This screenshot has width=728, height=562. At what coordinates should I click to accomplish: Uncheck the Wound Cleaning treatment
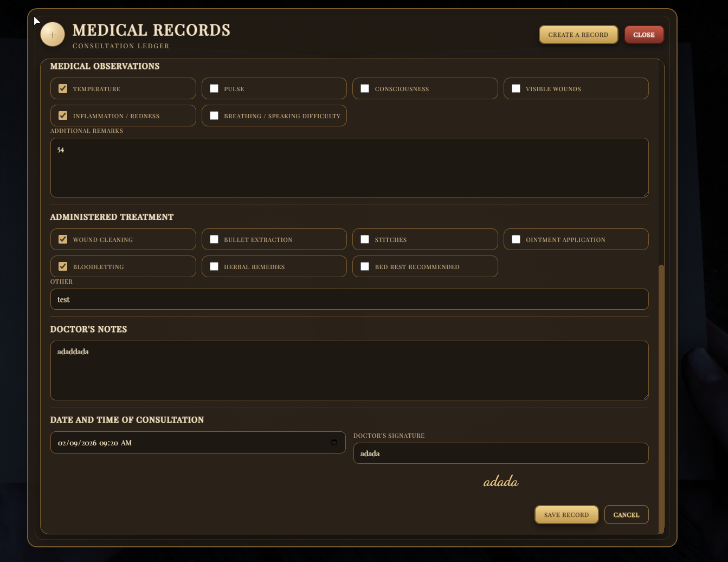[x=63, y=239]
